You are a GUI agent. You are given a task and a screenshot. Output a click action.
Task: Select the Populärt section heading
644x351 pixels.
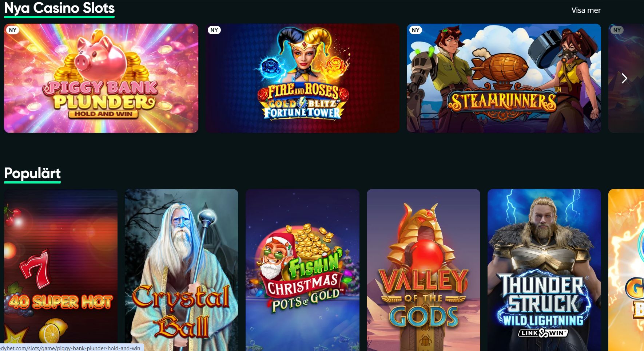32,173
